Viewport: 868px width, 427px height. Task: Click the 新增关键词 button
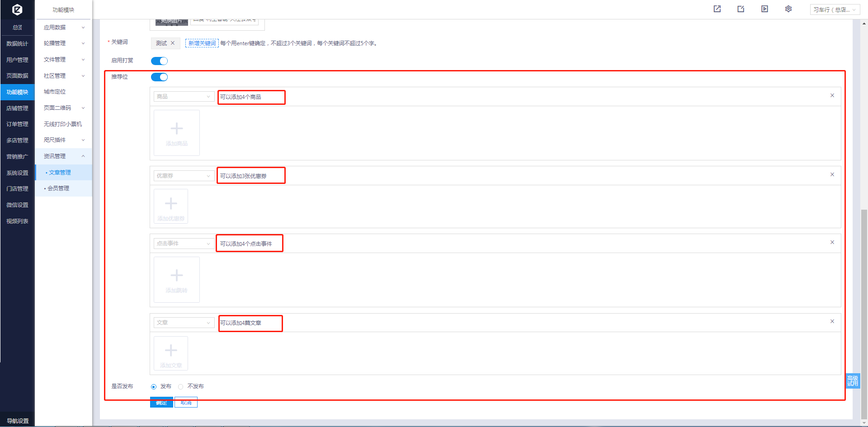[x=202, y=43]
